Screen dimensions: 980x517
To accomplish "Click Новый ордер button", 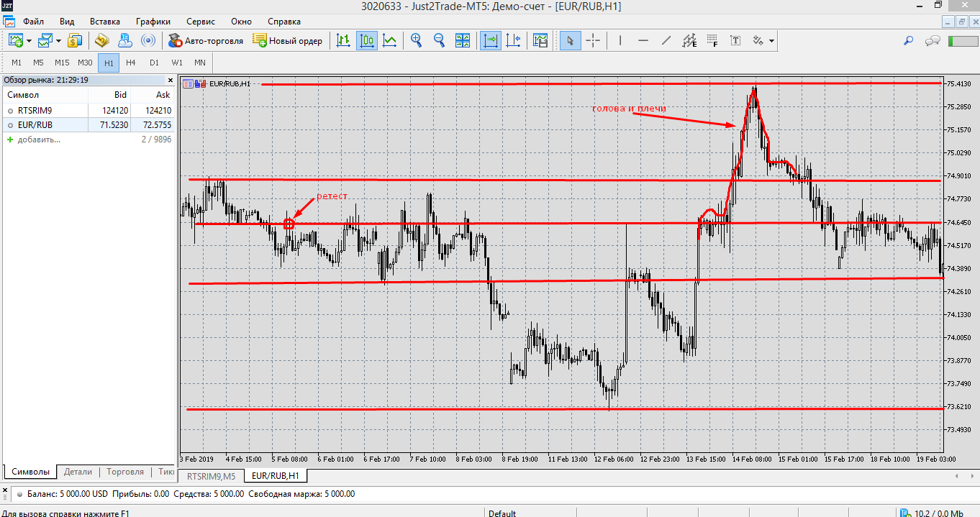I will [x=288, y=40].
